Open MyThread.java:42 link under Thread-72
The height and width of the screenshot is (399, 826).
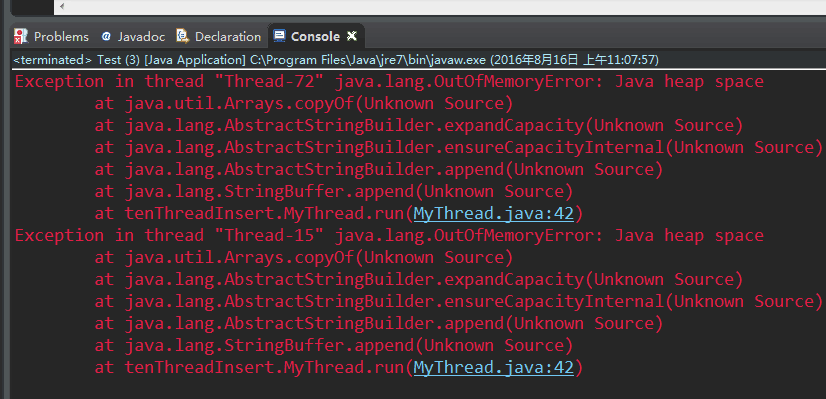click(x=494, y=213)
